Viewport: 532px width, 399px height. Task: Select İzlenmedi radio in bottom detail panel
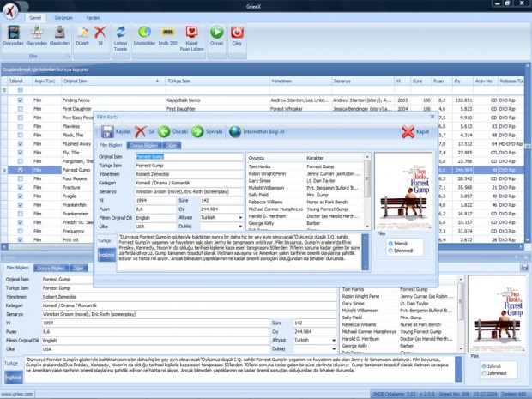pyautogui.click(x=484, y=373)
